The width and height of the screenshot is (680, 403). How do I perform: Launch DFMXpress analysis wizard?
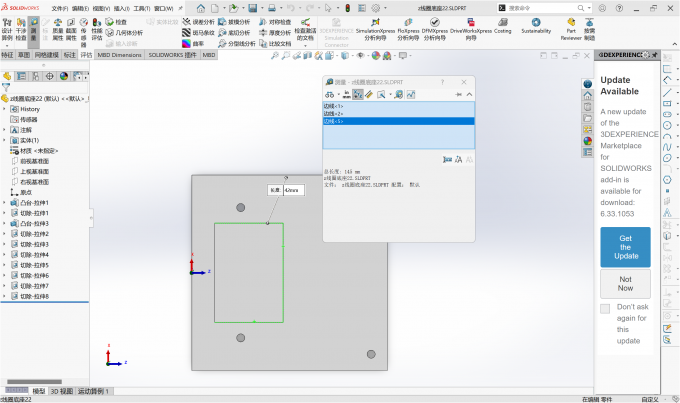(x=435, y=29)
